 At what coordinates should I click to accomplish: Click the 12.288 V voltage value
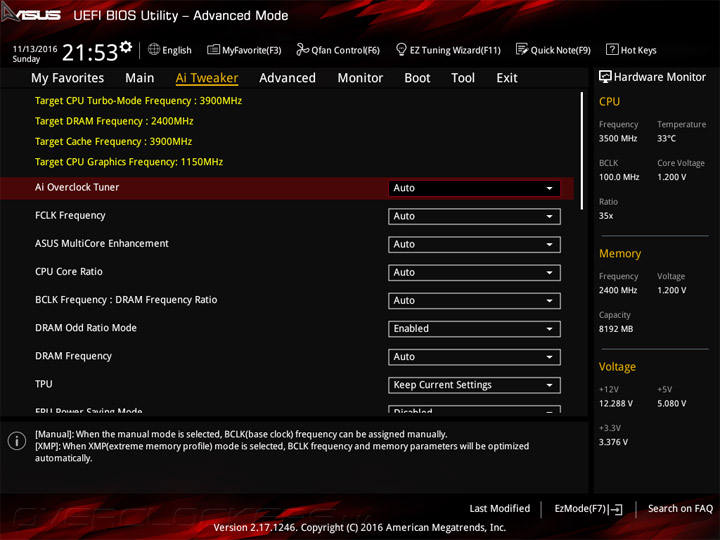point(616,403)
